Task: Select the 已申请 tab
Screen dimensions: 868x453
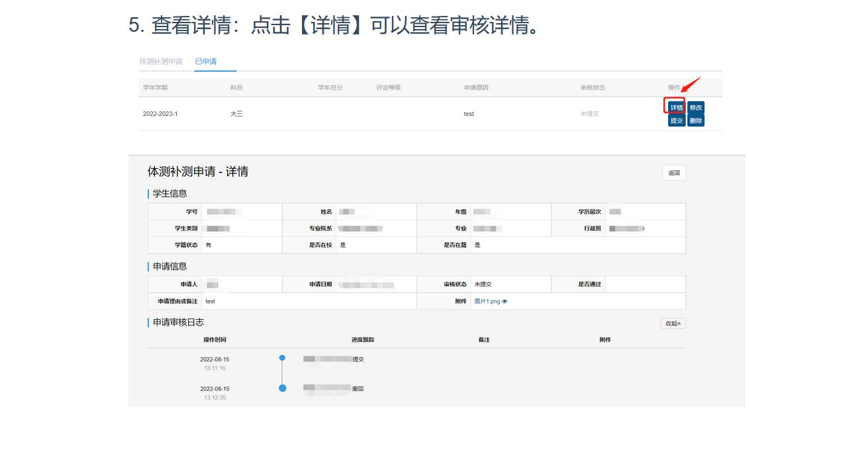Action: click(x=206, y=62)
